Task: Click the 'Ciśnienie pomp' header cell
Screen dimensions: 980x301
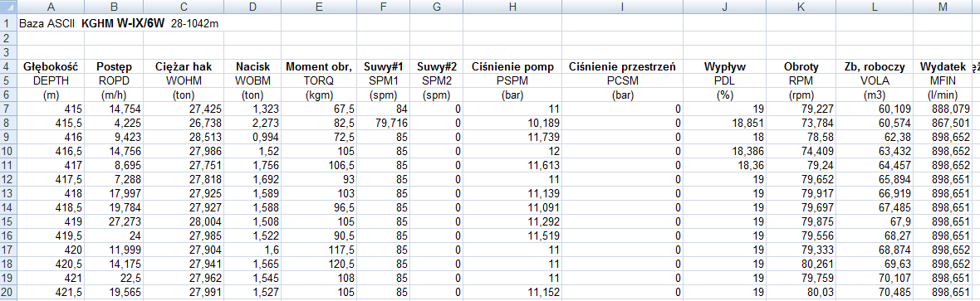Action: point(512,66)
